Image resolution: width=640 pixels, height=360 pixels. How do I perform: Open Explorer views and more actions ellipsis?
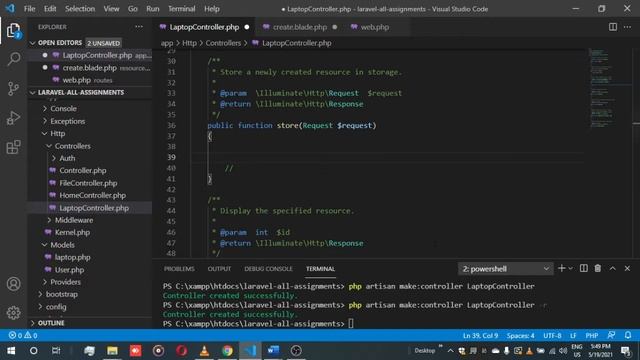coord(139,27)
